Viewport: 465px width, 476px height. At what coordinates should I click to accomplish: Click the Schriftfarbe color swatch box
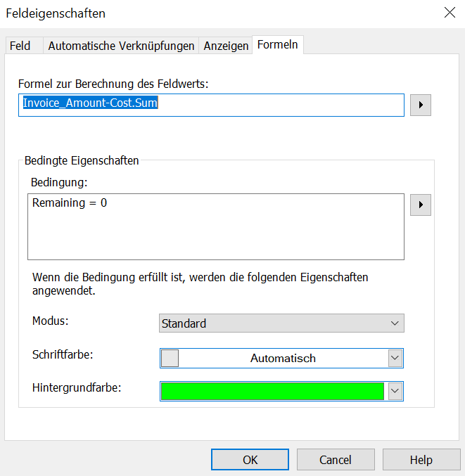pyautogui.click(x=170, y=358)
